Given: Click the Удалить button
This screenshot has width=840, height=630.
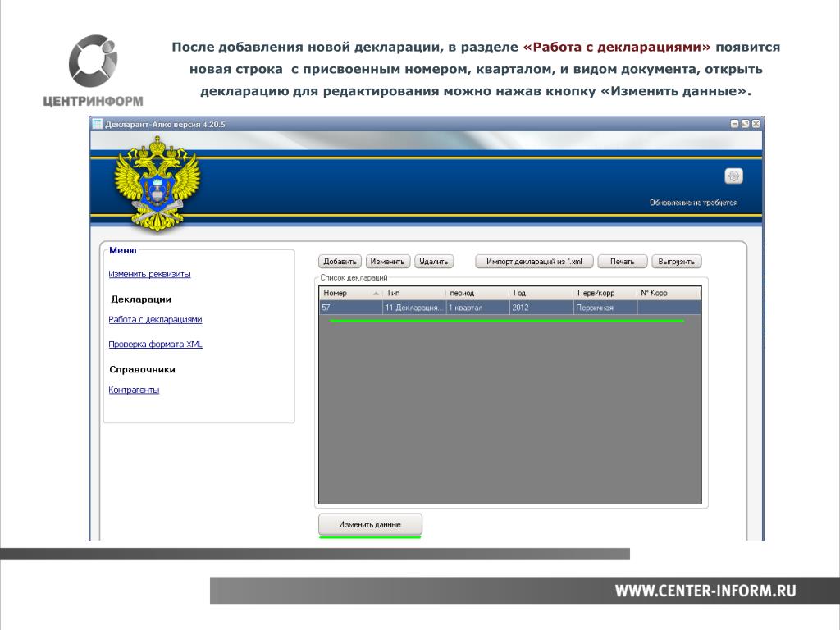Looking at the screenshot, I should pyautogui.click(x=434, y=262).
